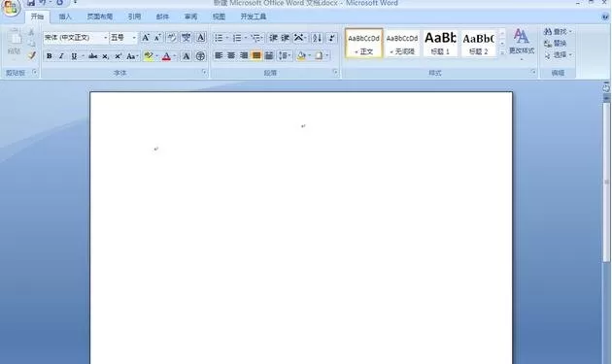Shrink the font size
Screen dimensions: 612x364
[x=157, y=38]
